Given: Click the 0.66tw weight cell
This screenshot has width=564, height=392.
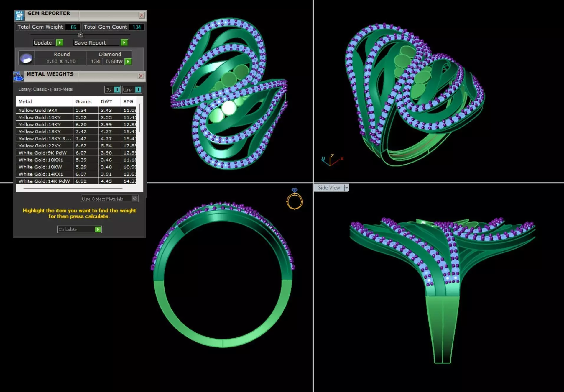Looking at the screenshot, I should point(114,61).
